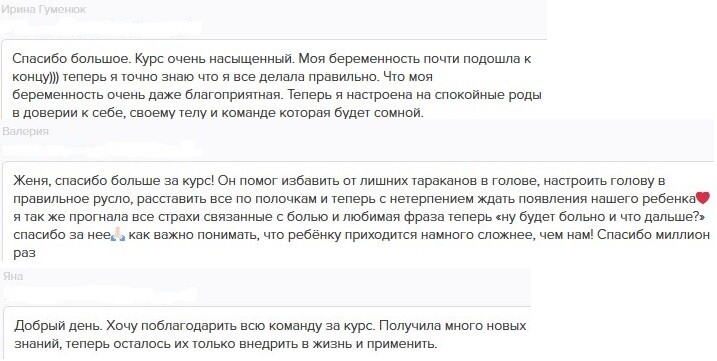Click "Получила много новых" in Яна's comment

[453, 326]
